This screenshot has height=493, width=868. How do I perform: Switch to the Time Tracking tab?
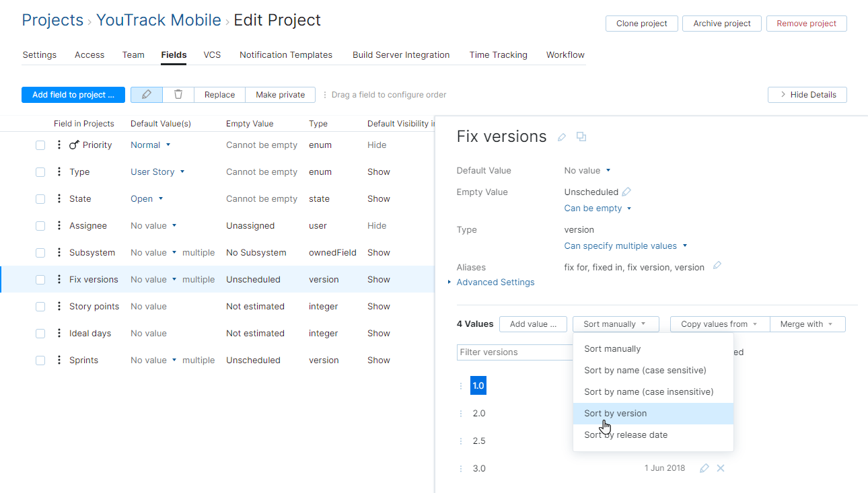click(498, 54)
